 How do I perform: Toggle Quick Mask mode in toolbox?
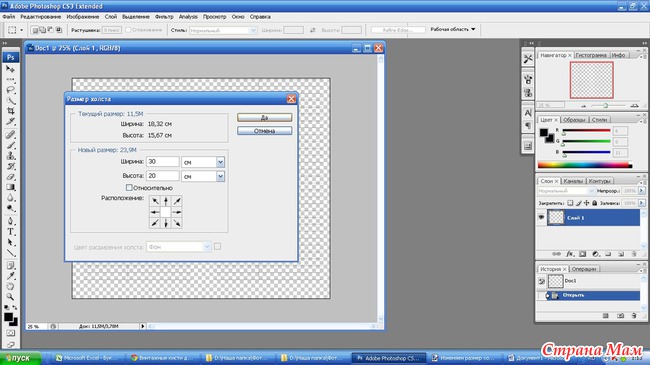10,333
